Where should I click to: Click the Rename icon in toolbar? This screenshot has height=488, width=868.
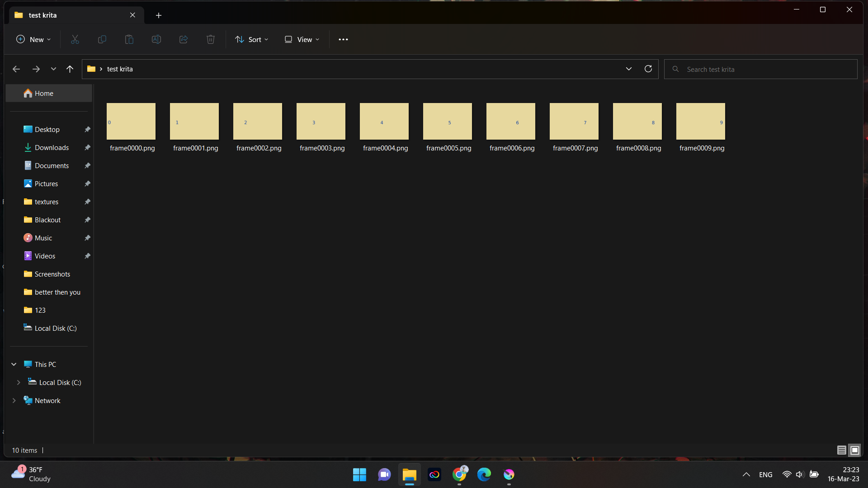(x=156, y=39)
